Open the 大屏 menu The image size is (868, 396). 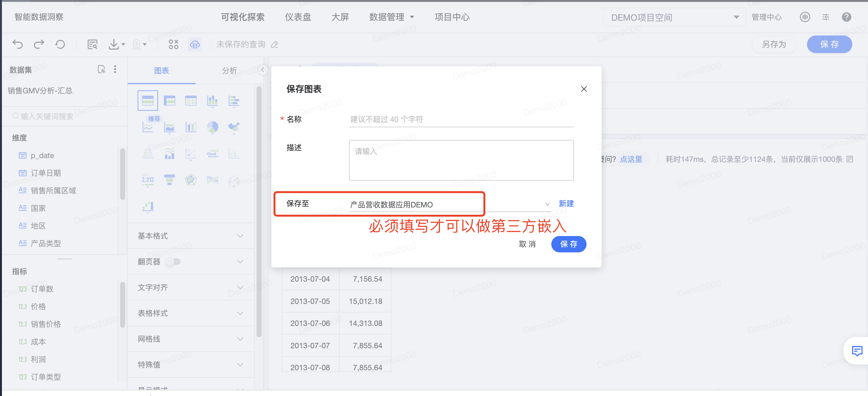point(340,17)
